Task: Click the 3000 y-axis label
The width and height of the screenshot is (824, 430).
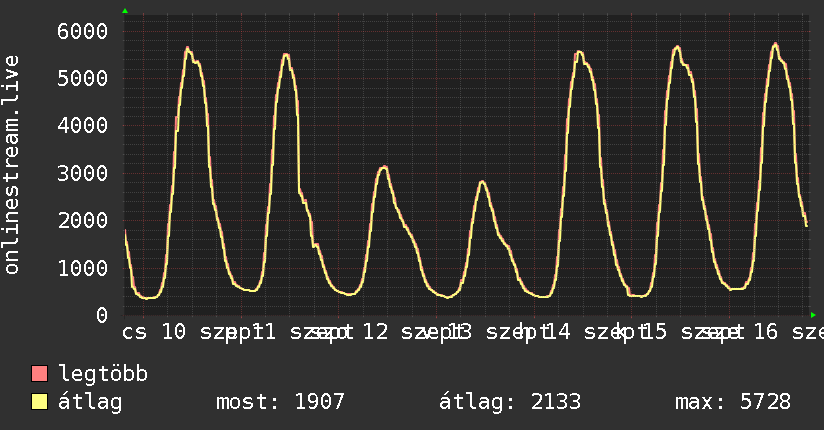Action: 83,173
